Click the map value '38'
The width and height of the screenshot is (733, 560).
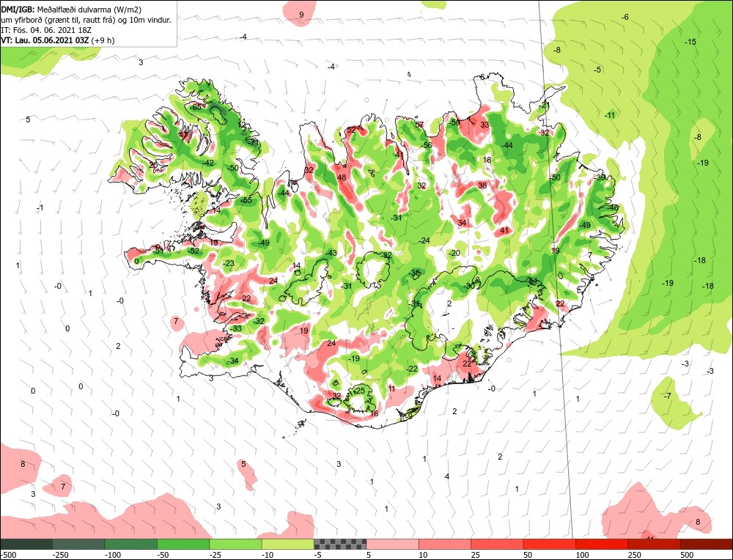[482, 185]
